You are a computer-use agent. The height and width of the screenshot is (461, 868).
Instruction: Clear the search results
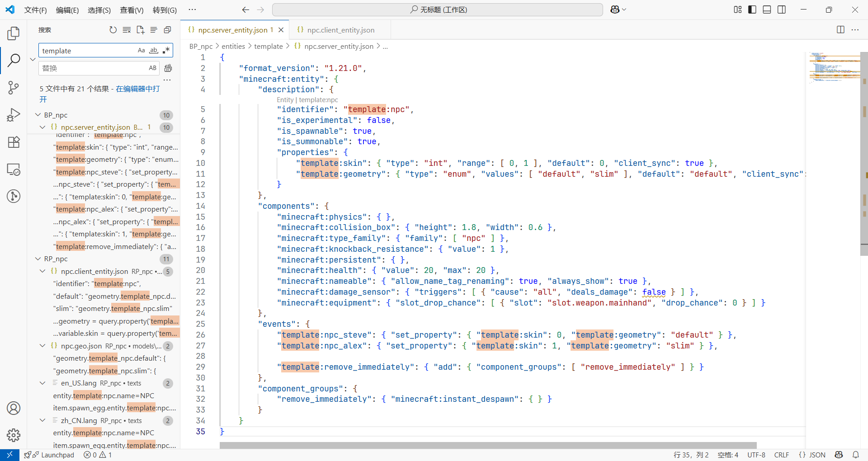(127, 30)
